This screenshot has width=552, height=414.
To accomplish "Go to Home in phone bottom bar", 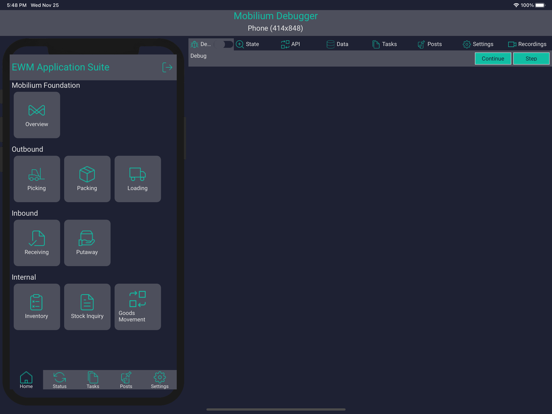I will (x=26, y=380).
